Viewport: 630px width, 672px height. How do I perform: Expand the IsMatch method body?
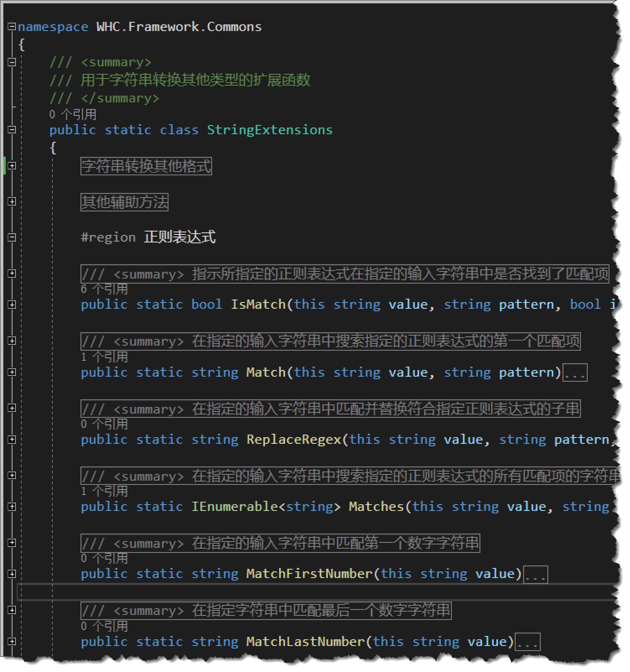click(x=12, y=305)
